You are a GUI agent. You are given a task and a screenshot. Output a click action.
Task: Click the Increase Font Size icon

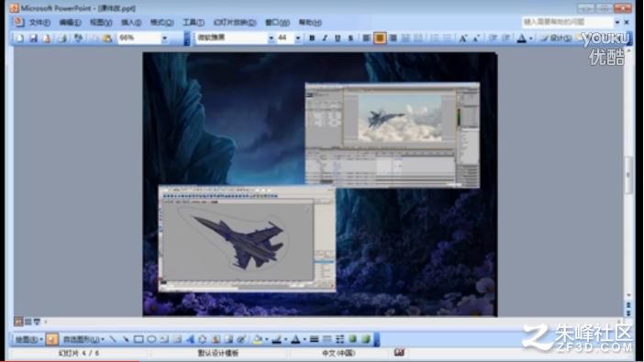point(463,38)
